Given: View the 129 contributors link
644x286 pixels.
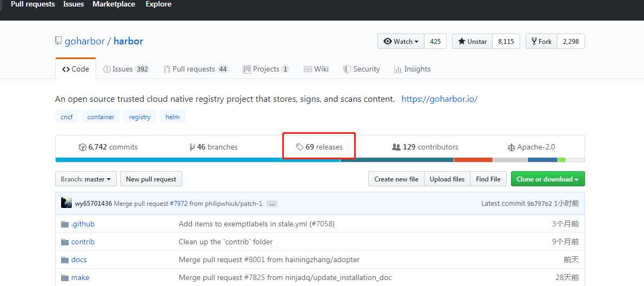Looking at the screenshot, I should (425, 147).
